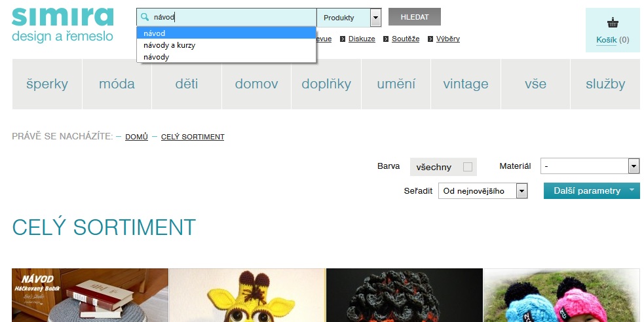Open the vše category
This screenshot has height=322, width=644.
pos(535,84)
